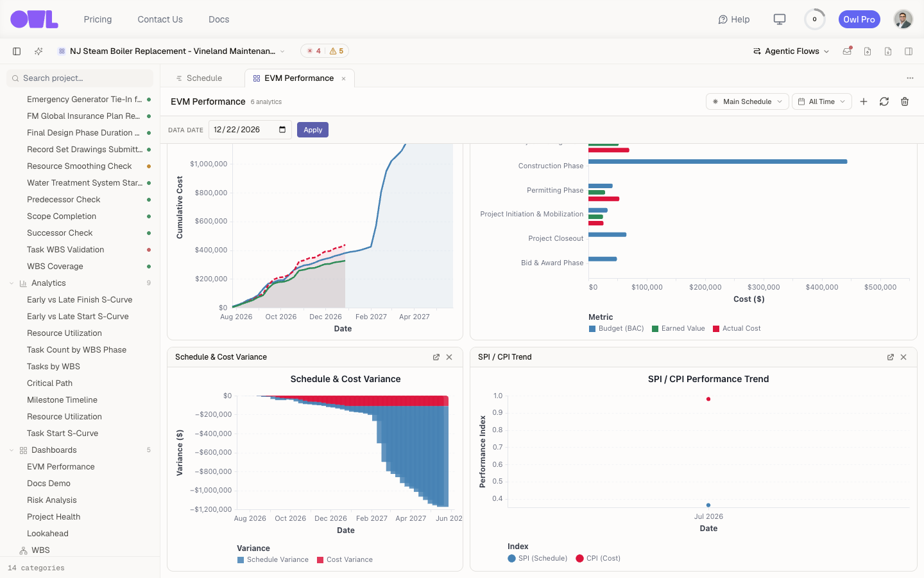Toggle the right sidebar panel icon
Image resolution: width=924 pixels, height=578 pixels.
(909, 51)
